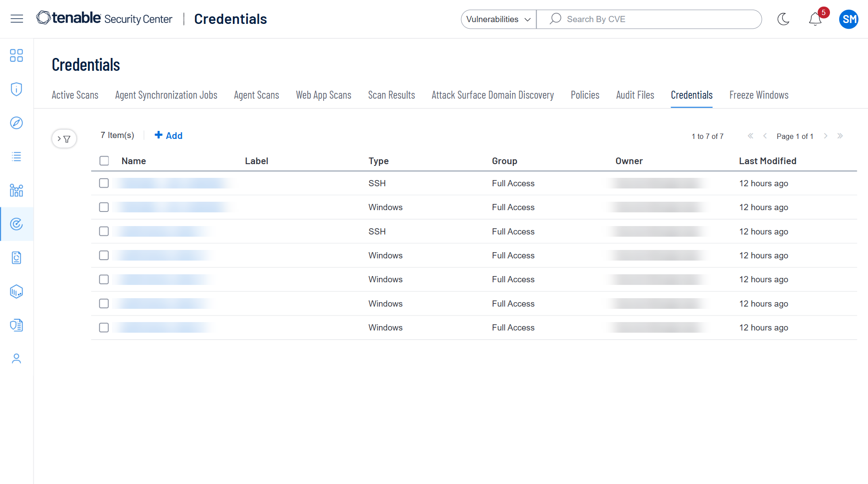Check the fifth row Windows credential
The height and width of the screenshot is (484, 868).
(x=104, y=279)
